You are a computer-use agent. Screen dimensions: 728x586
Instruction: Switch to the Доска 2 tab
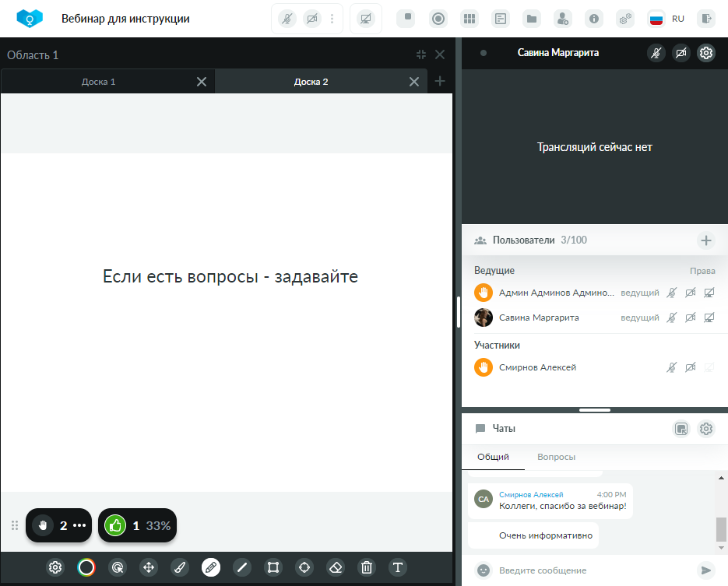point(311,82)
